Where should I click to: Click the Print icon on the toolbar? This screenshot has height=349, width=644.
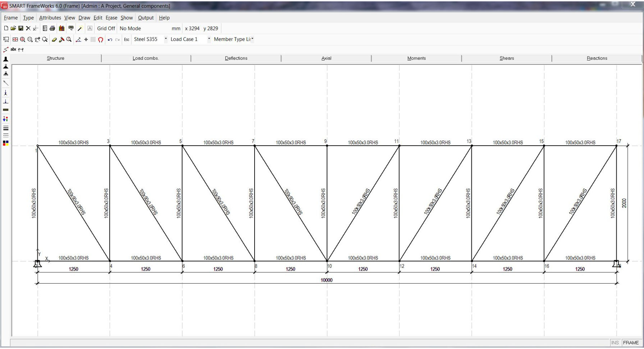pos(52,28)
